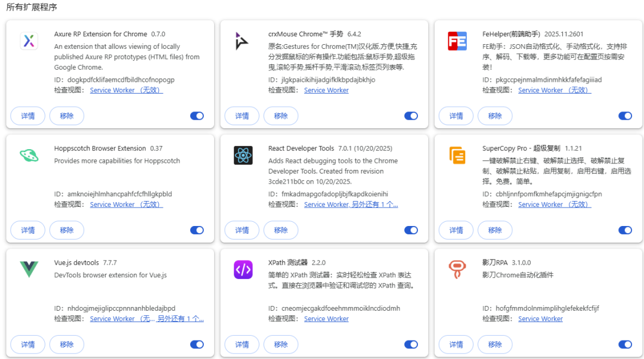Open Vue.js devtools 另外还有 1 个 link
The height and width of the screenshot is (359, 644).
pyautogui.click(x=180, y=318)
